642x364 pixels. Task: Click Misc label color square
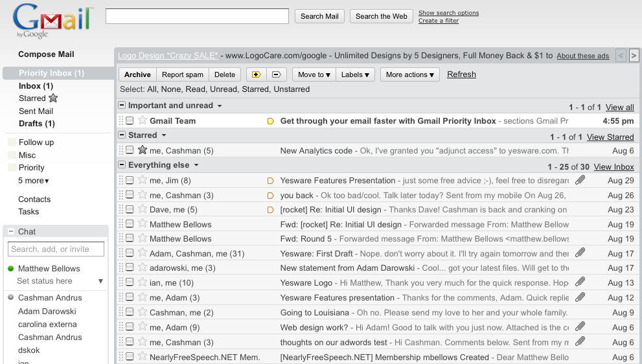pyautogui.click(x=12, y=155)
